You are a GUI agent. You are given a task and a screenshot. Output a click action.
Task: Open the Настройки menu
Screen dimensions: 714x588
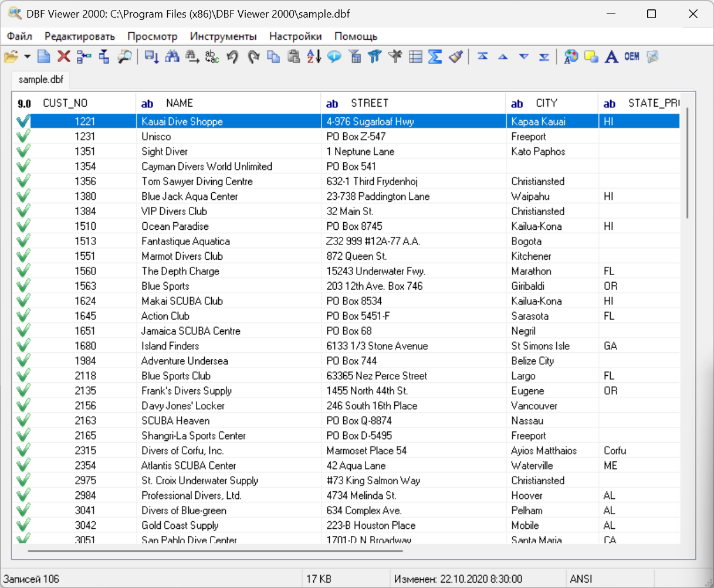tap(295, 36)
